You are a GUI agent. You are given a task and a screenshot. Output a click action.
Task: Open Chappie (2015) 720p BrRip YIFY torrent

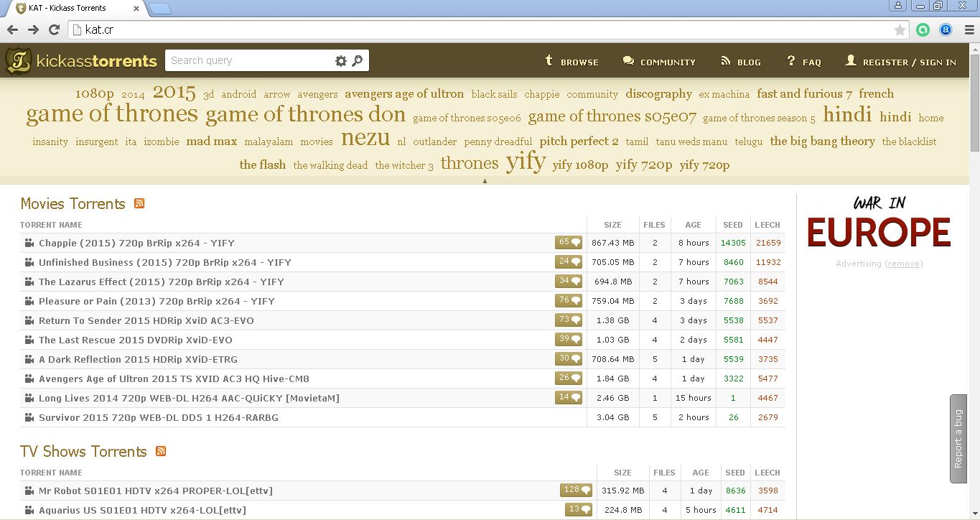coord(136,243)
